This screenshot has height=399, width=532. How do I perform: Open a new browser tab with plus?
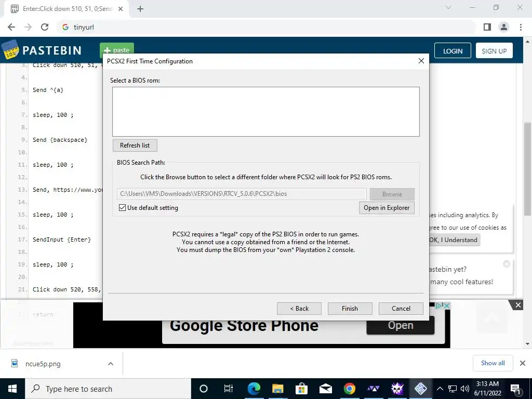(140, 9)
